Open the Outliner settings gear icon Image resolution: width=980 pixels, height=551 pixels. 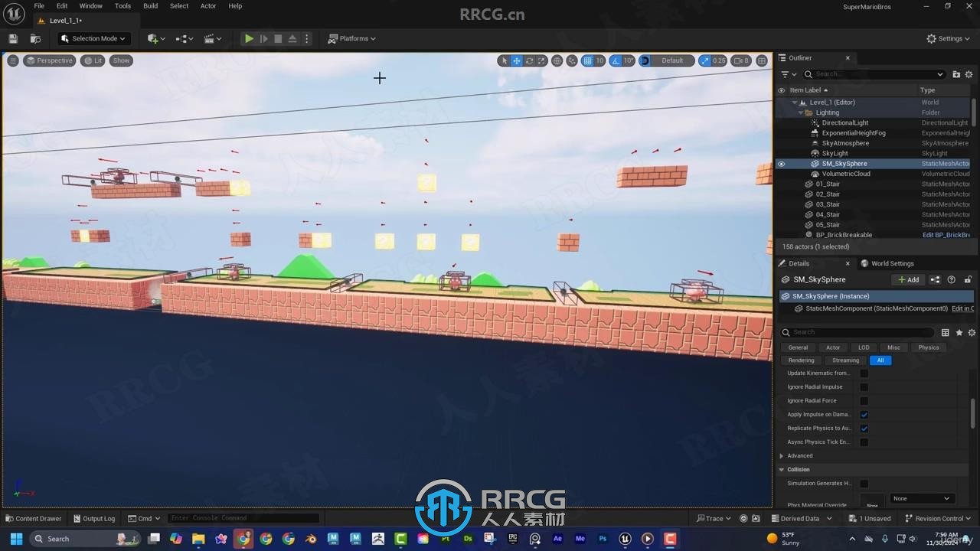click(x=969, y=74)
